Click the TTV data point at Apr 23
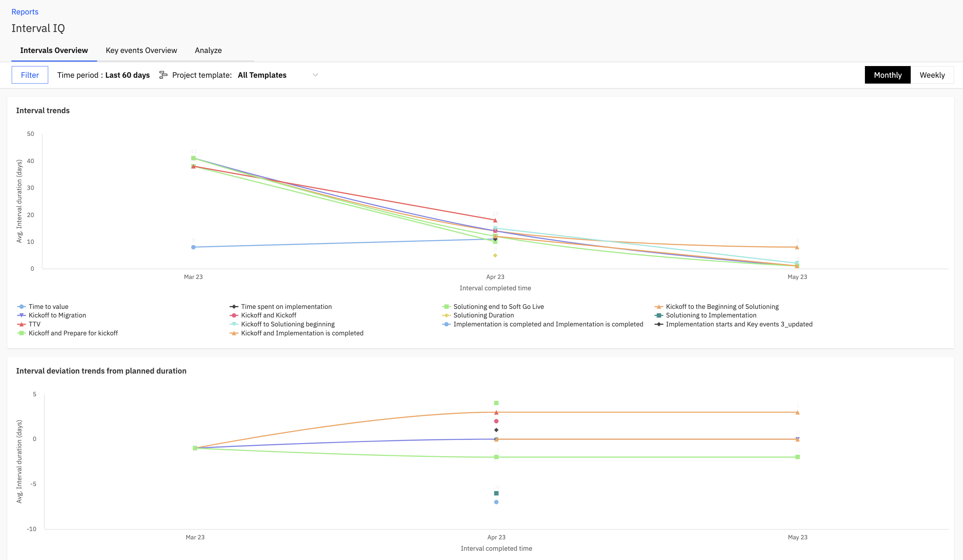Viewport: 963px width, 560px height. (495, 220)
